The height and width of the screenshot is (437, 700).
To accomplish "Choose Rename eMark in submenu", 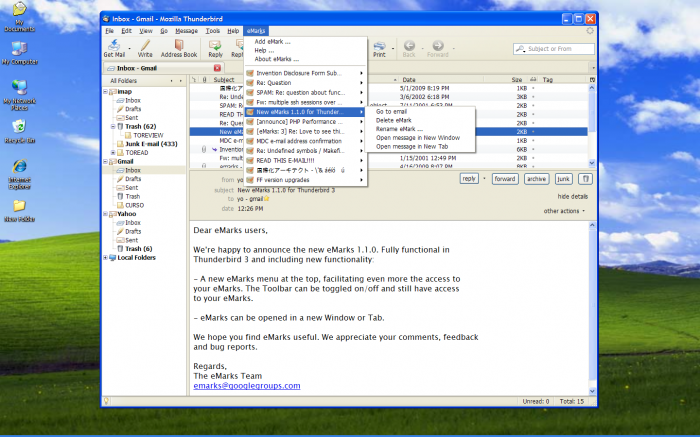I will coord(399,129).
